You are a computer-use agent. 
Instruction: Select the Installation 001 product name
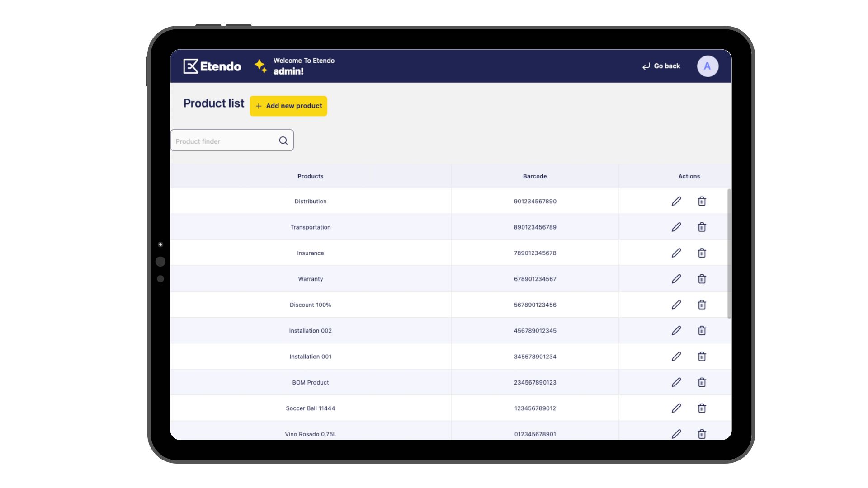point(311,357)
